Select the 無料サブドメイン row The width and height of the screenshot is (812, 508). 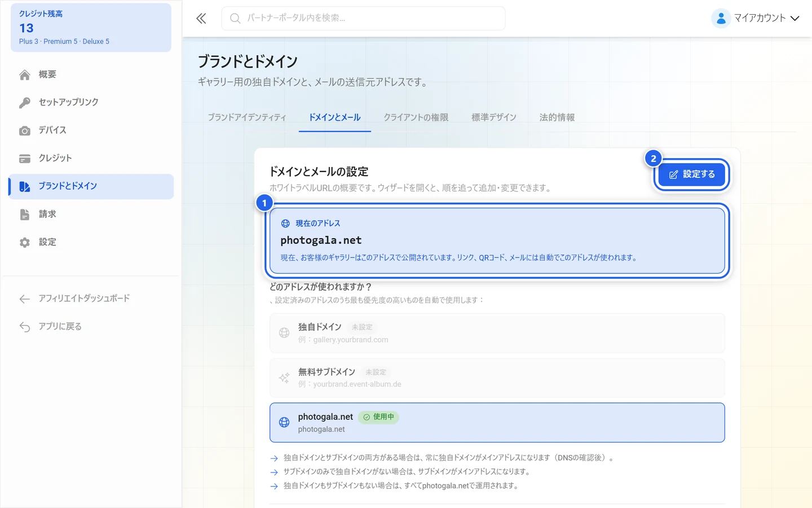(497, 378)
